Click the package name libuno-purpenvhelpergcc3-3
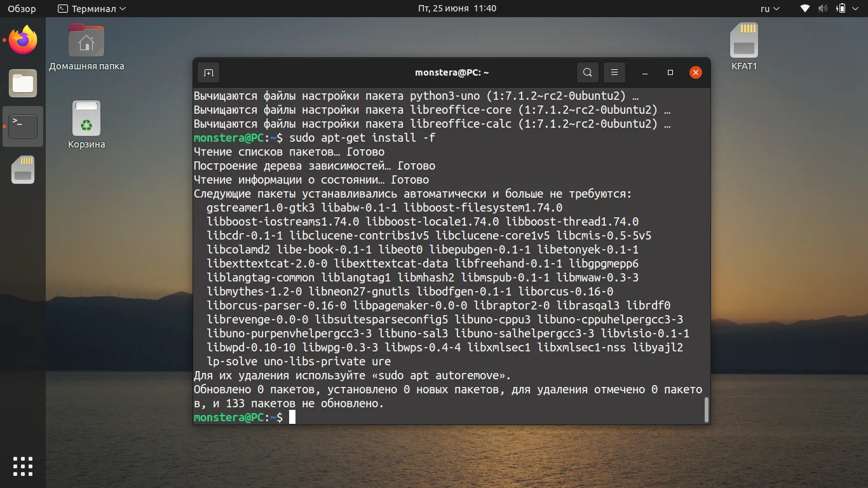The width and height of the screenshot is (868, 488). (x=289, y=334)
